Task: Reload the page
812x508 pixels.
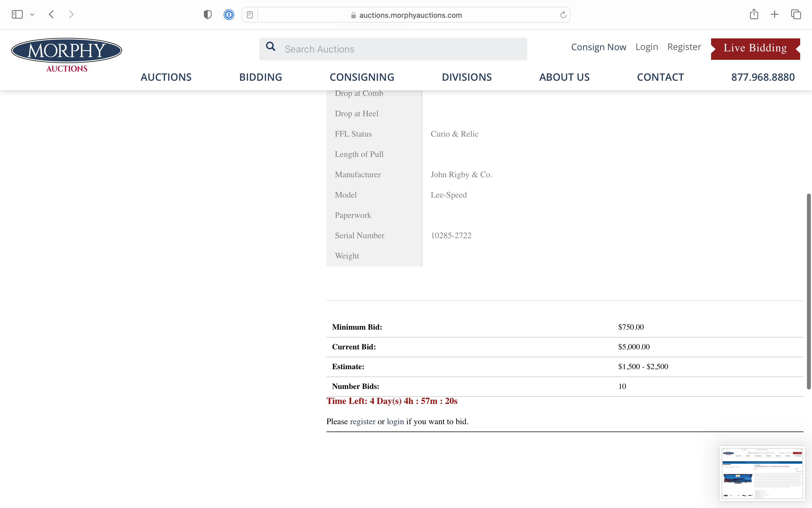Action: click(563, 15)
